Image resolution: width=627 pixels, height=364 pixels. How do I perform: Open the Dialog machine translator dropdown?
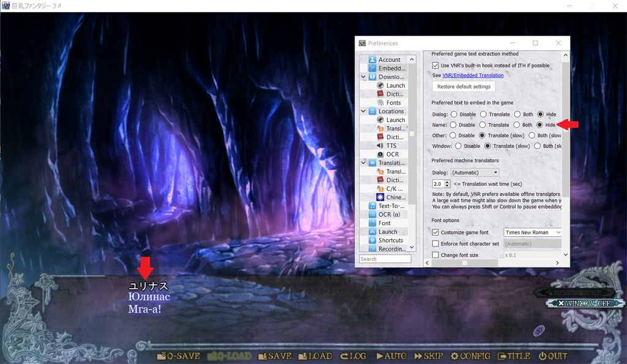[475, 173]
